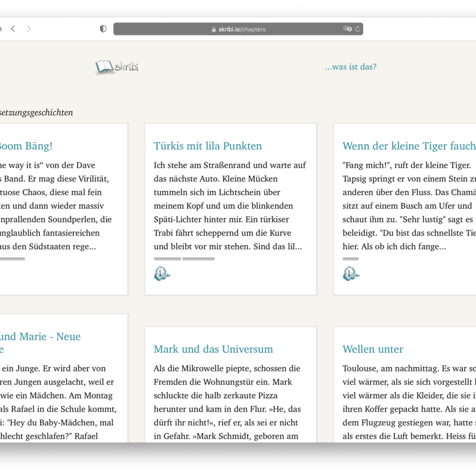Click the lock icon in the address bar
This screenshot has height=476, width=476.
(x=214, y=29)
